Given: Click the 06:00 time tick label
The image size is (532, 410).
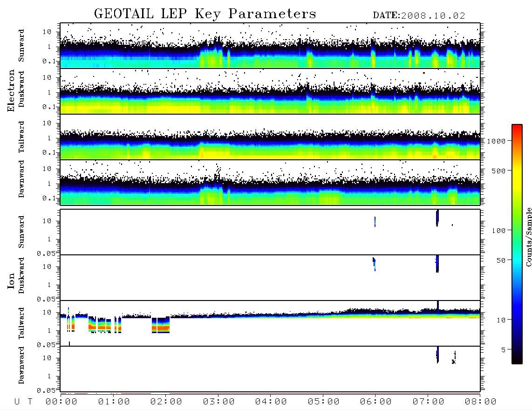Looking at the screenshot, I should tap(376, 402).
